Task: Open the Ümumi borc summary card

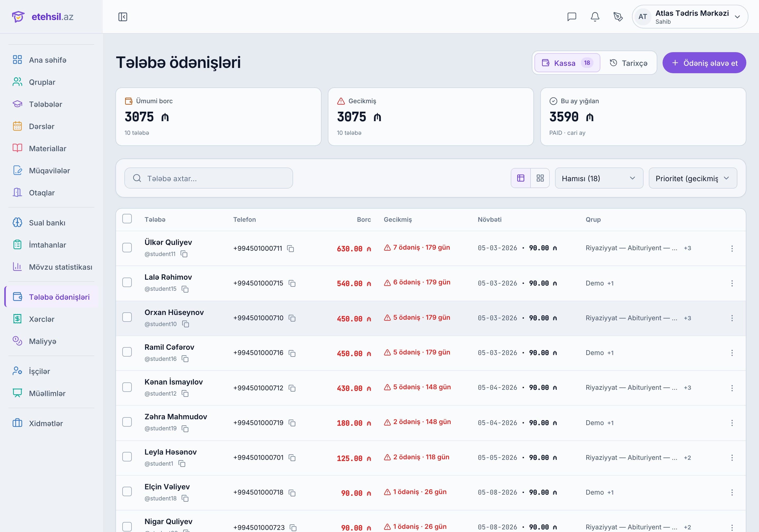Action: pos(218,117)
